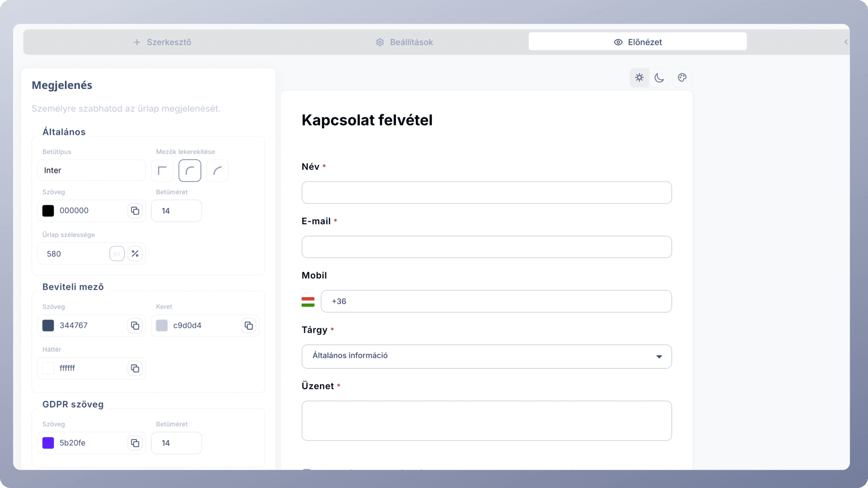The height and width of the screenshot is (488, 868).
Task: Select medium rounded corner option
Action: click(x=190, y=170)
